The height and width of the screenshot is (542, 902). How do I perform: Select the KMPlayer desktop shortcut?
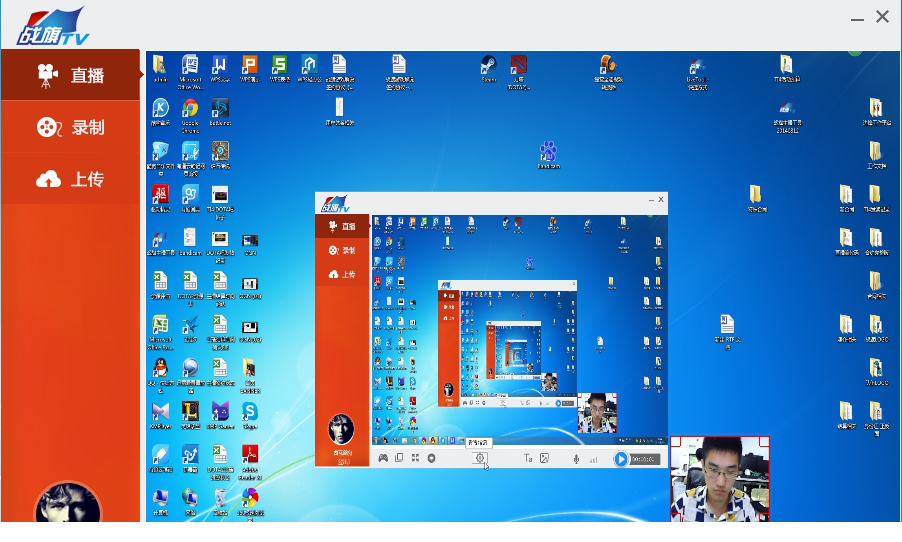160,415
